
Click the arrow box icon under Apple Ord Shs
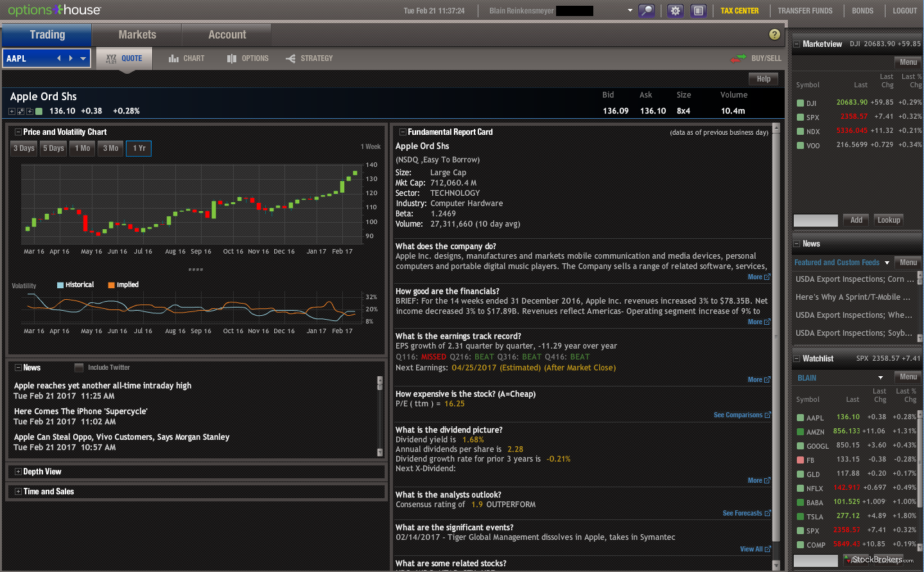[21, 112]
